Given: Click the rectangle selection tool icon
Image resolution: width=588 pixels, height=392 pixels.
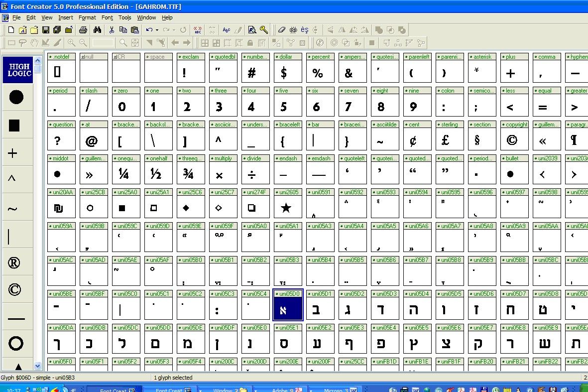Looking at the screenshot, I should tap(11, 43).
